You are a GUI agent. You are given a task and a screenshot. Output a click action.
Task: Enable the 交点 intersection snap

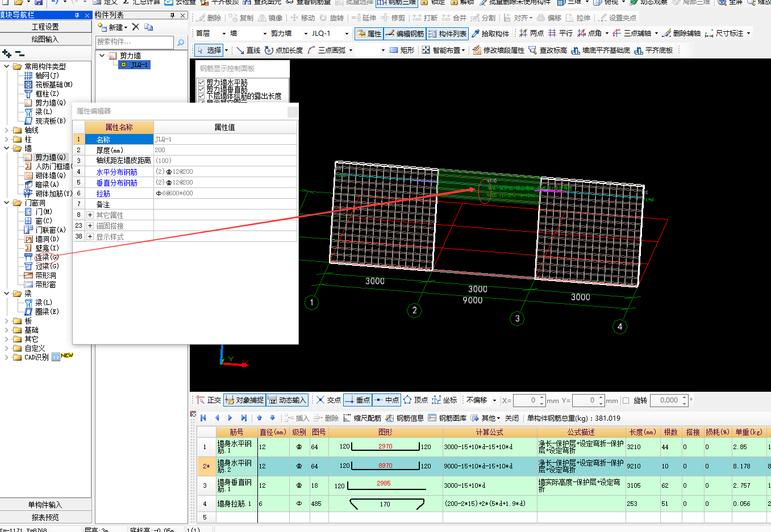328,400
